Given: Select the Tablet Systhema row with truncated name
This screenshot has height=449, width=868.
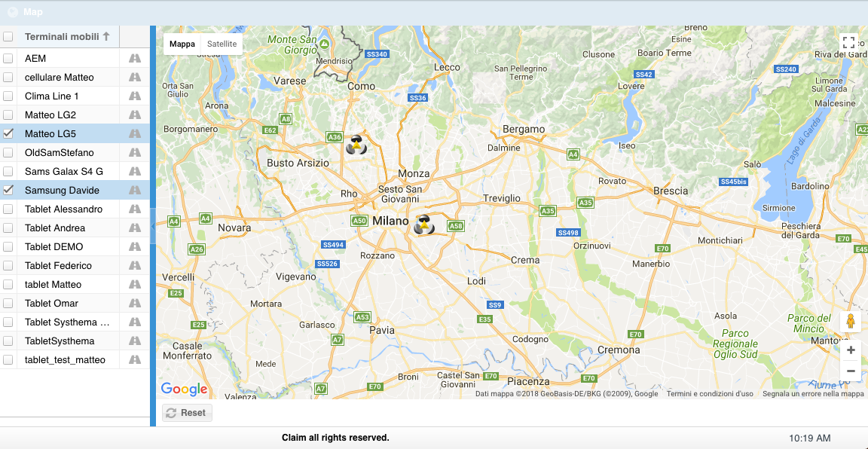Looking at the screenshot, I should (x=75, y=322).
